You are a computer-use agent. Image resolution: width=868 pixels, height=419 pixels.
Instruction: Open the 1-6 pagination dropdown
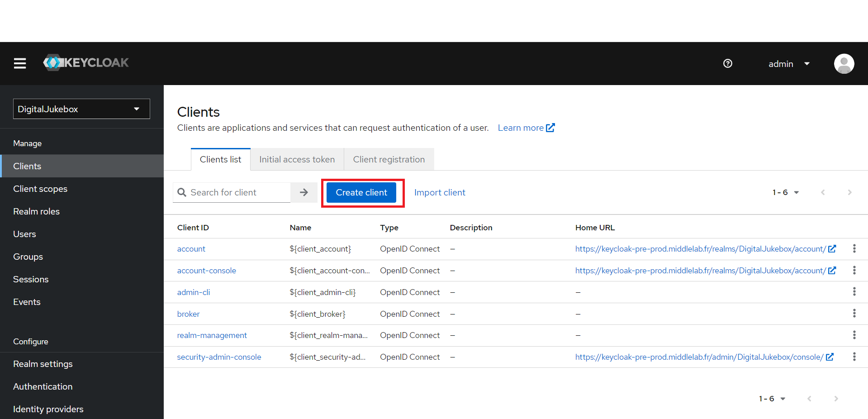coord(786,192)
